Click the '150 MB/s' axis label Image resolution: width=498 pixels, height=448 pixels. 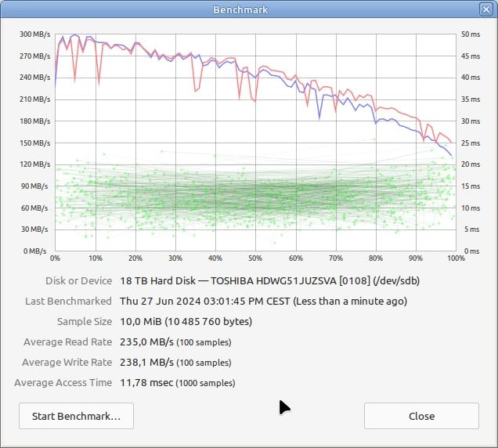35,143
